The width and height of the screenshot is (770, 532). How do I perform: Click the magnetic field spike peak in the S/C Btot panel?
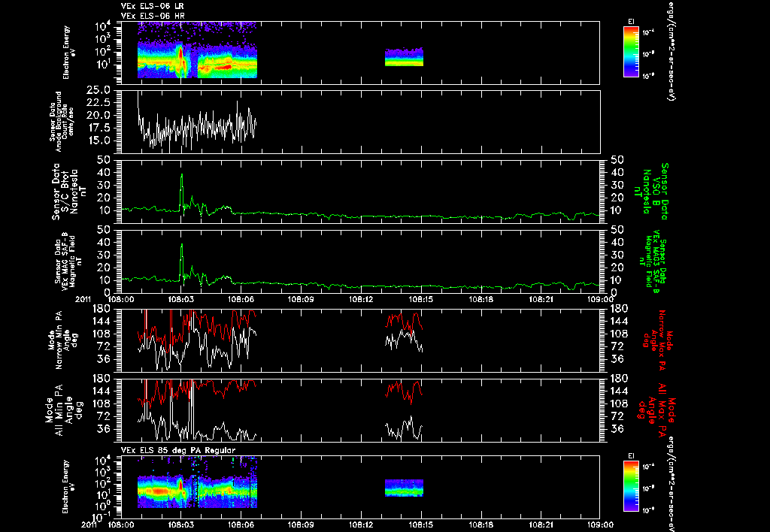click(x=182, y=175)
